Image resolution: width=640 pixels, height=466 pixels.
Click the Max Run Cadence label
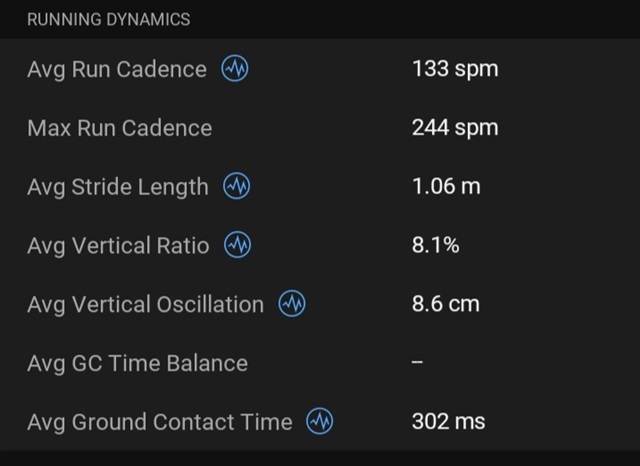point(120,128)
